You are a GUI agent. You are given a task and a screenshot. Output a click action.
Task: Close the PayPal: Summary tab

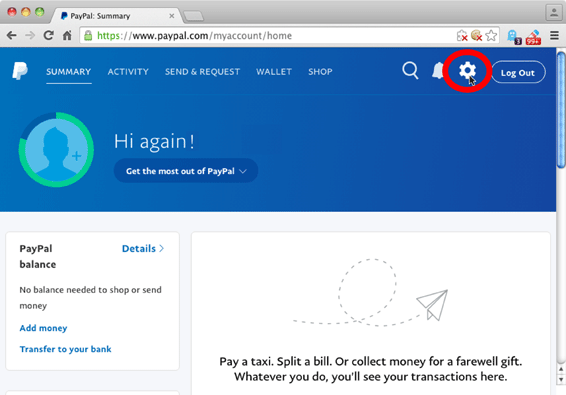click(172, 16)
